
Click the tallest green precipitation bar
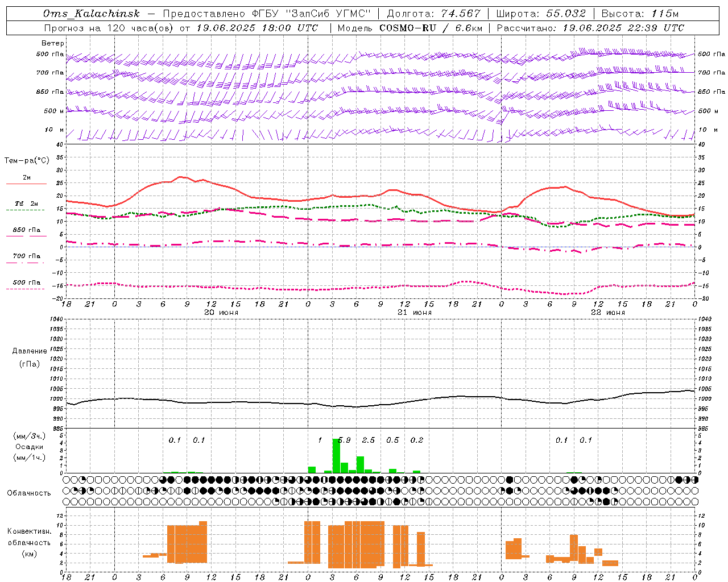[336, 455]
